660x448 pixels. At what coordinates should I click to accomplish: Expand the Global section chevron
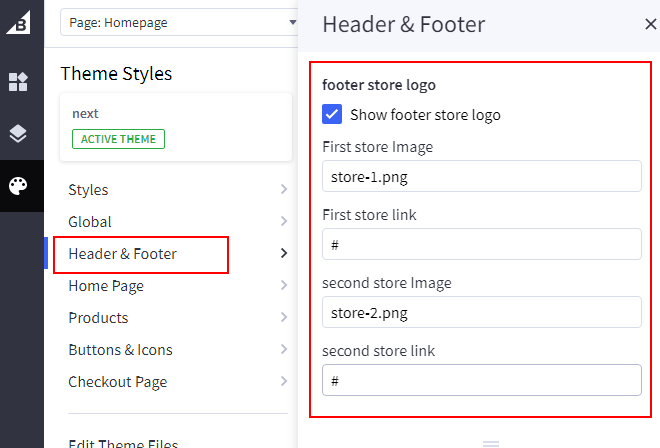point(284,222)
